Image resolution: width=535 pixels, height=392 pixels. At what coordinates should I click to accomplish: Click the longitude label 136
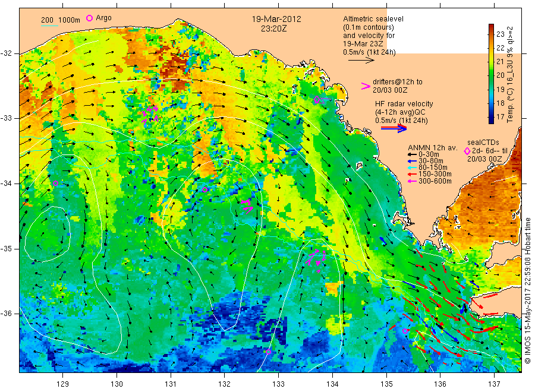[x=440, y=384]
